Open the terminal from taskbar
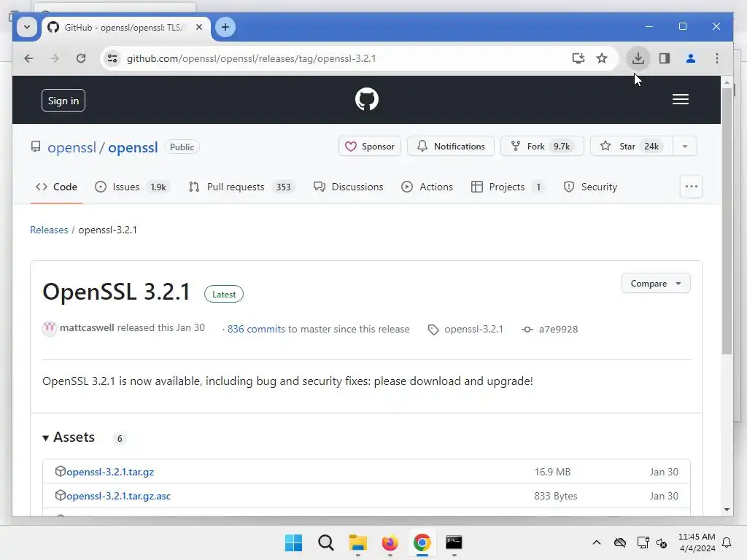This screenshot has width=747, height=560. (x=454, y=542)
